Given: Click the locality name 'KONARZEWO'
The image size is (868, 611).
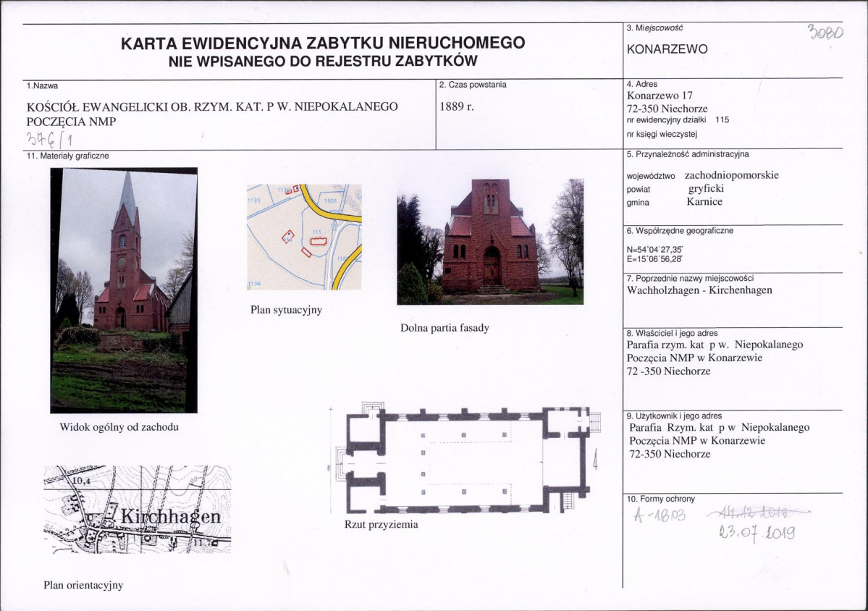Looking at the screenshot, I should click(667, 49).
